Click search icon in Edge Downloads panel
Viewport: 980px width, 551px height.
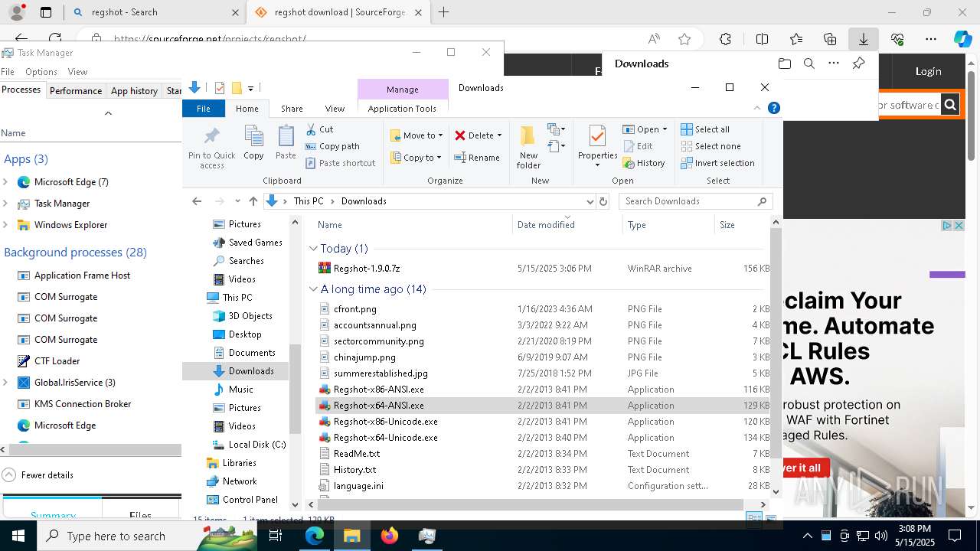[809, 64]
